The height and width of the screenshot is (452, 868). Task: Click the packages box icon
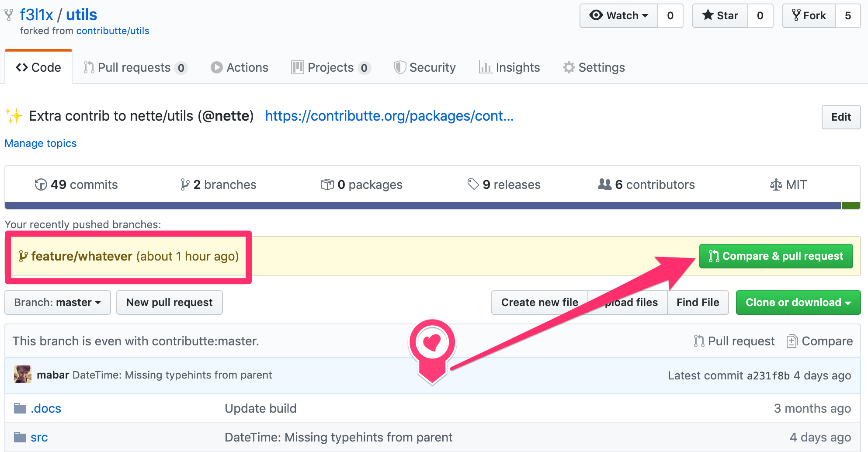327,184
